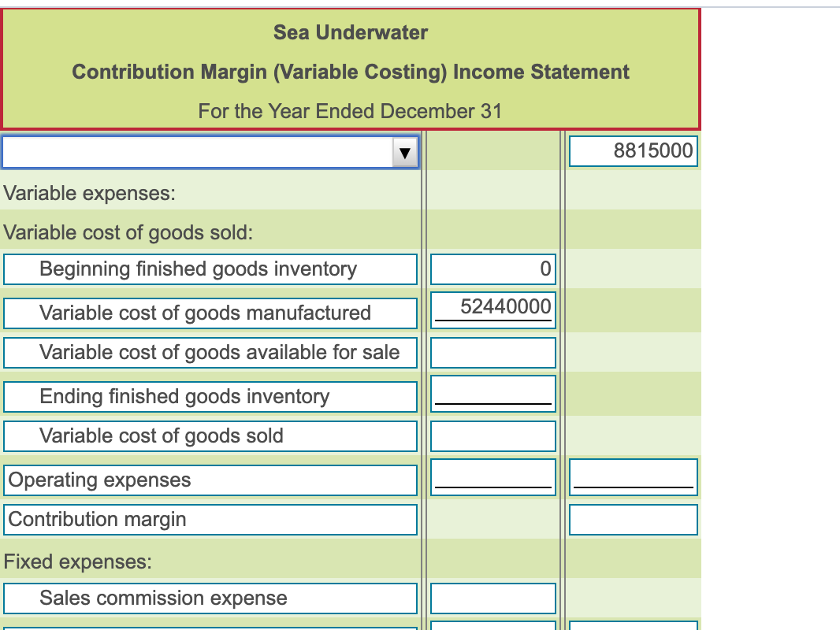The height and width of the screenshot is (630, 840).
Task: Select the Ending finished goods inventory label cell
Action: pyautogui.click(x=210, y=396)
